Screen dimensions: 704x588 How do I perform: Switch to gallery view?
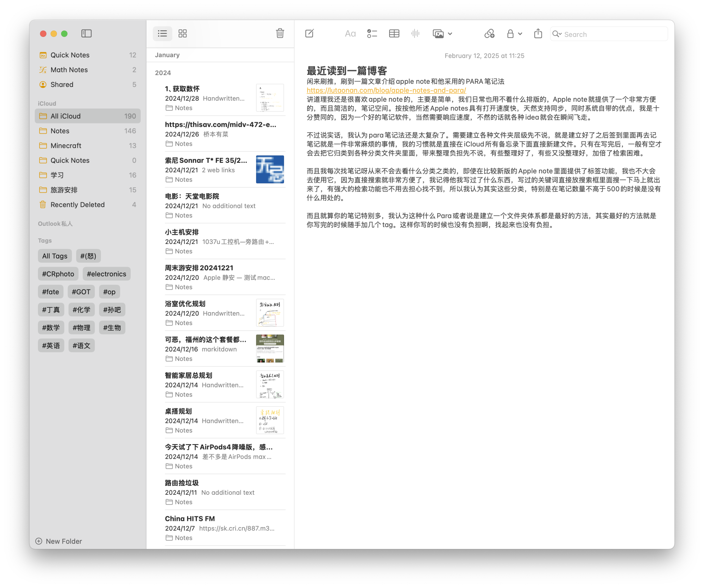pos(183,34)
